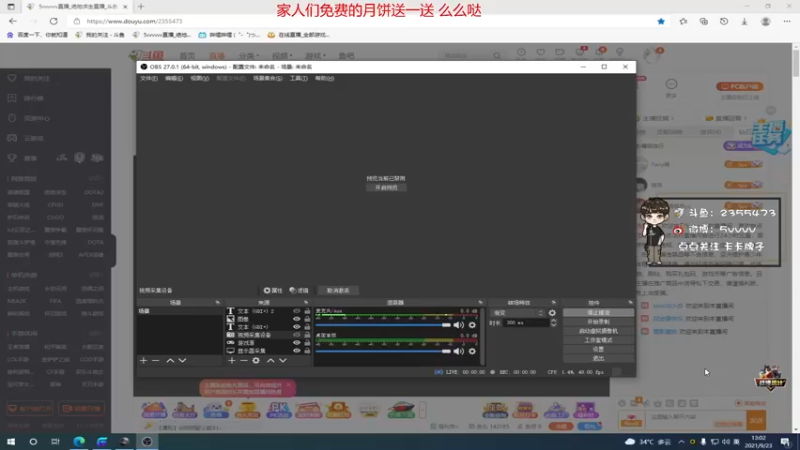Select 视频采集设备 row in Sources list
Viewport: 800px width, 450px height.
tap(268, 335)
